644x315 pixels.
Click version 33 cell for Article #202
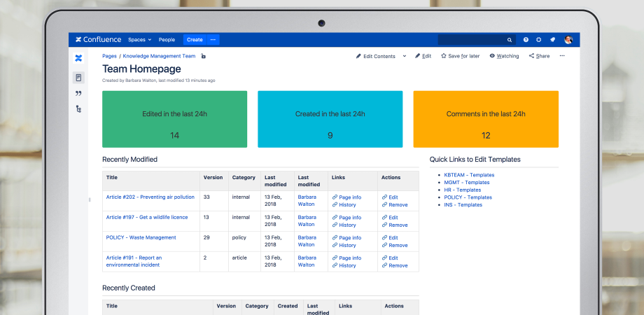(214, 201)
